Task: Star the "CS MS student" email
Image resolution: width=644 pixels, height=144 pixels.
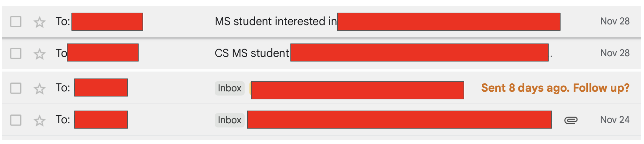Action: (40, 54)
